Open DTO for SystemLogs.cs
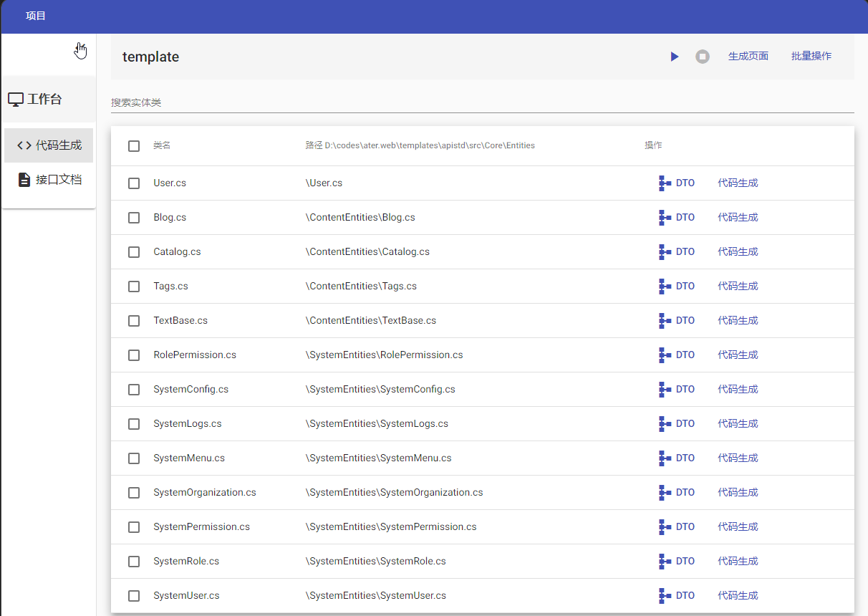 pos(677,424)
